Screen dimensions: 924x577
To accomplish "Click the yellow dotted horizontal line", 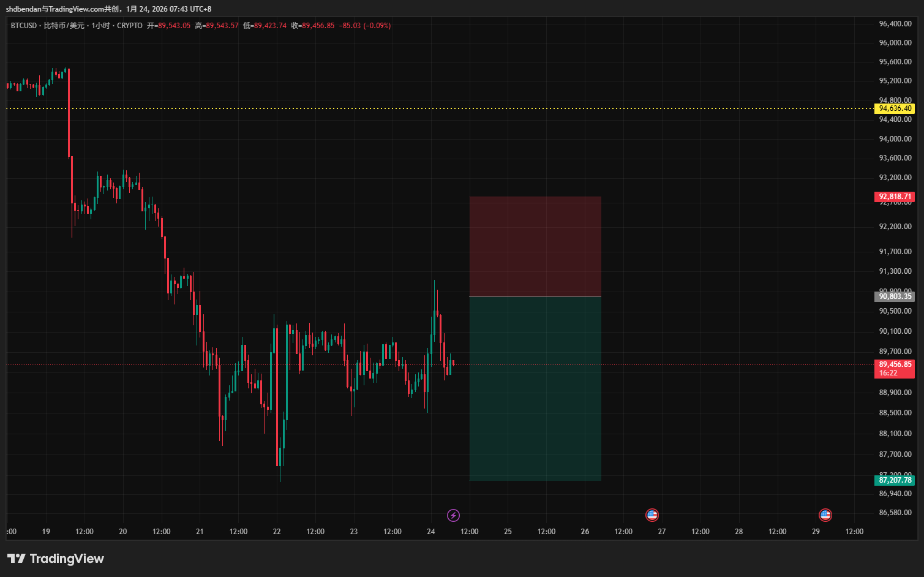I will pyautogui.click(x=440, y=108).
